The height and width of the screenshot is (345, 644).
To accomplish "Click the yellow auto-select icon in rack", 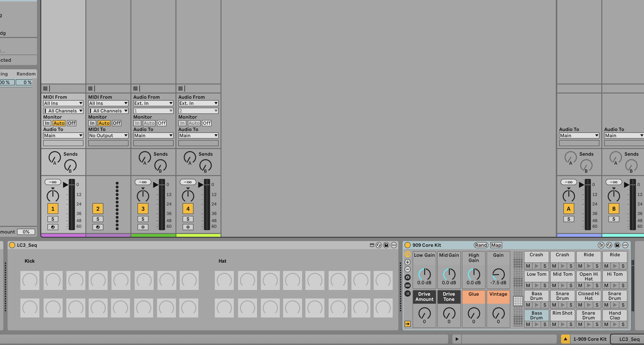I will [x=408, y=324].
